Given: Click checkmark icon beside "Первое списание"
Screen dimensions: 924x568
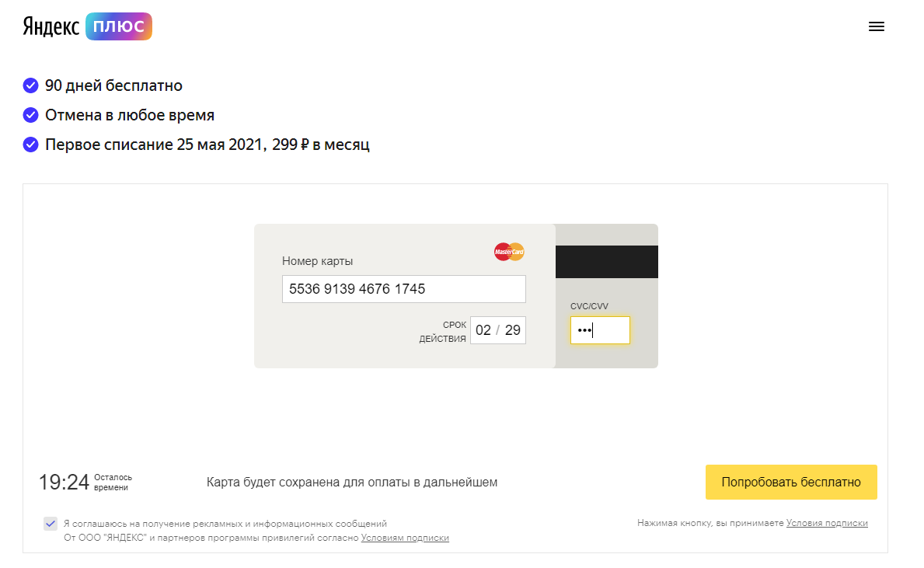Looking at the screenshot, I should 31,145.
